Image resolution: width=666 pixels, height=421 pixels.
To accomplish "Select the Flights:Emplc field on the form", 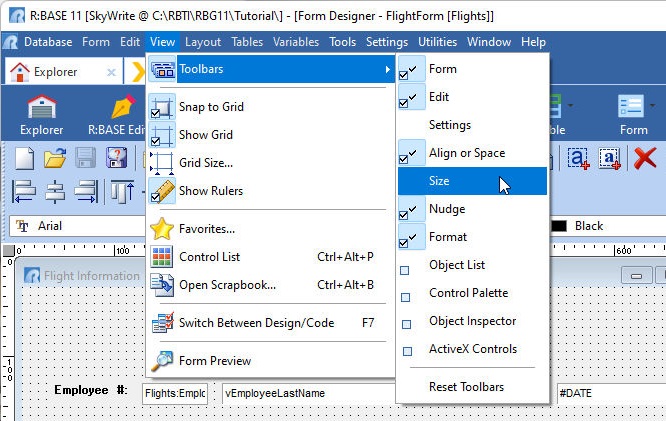I will 175,393.
